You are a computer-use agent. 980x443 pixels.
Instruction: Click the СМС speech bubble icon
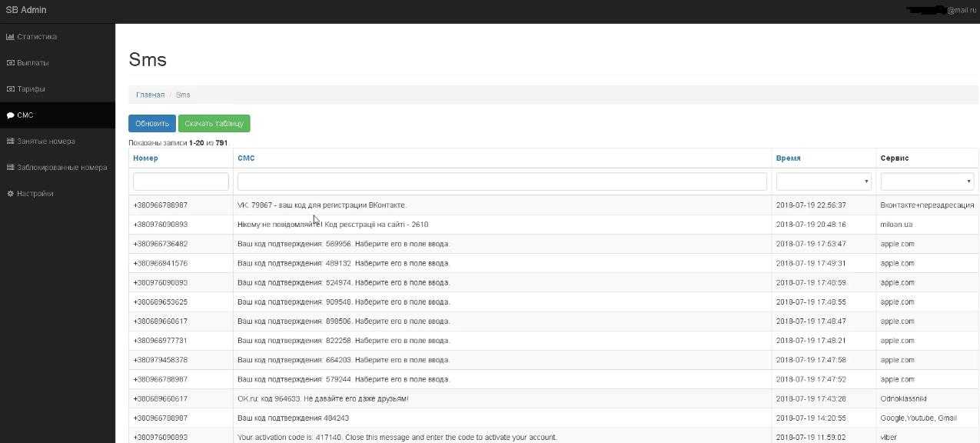click(x=10, y=115)
